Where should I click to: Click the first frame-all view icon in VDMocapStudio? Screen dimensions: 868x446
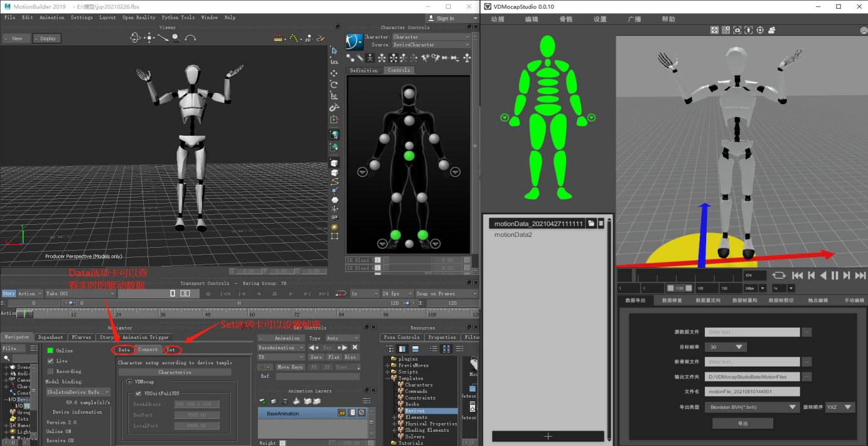click(x=714, y=30)
